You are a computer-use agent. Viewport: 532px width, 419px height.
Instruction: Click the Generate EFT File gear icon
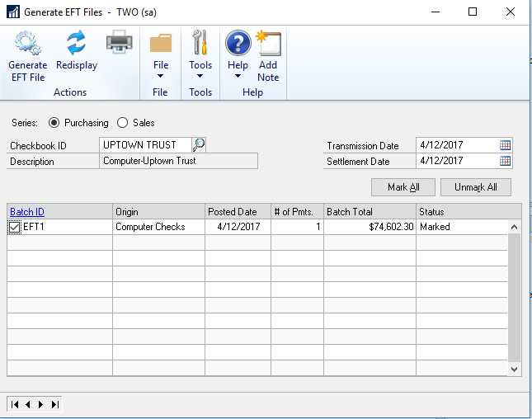(x=28, y=43)
